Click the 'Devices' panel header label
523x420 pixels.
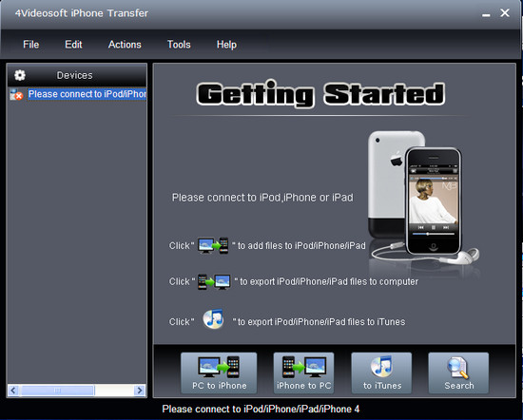(75, 75)
